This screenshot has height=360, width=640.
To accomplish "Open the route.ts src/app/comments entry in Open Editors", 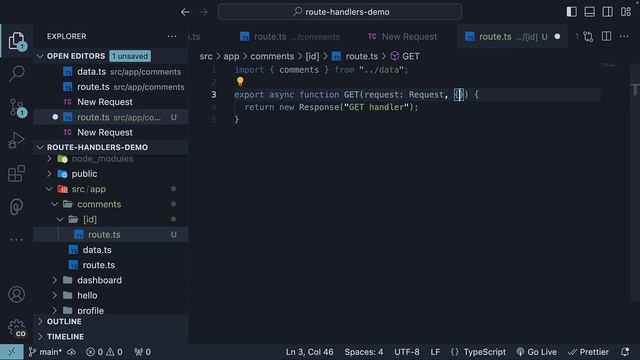I will 111,87.
